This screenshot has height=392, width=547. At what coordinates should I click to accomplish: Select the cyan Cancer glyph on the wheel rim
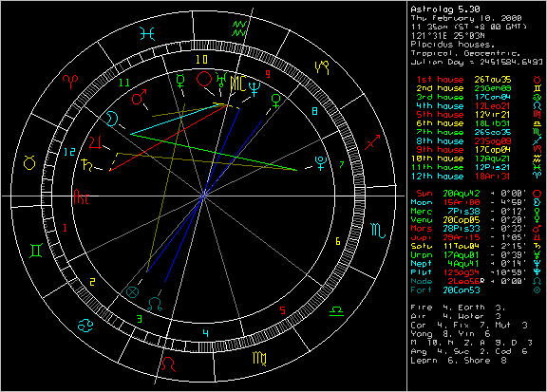coord(85,326)
